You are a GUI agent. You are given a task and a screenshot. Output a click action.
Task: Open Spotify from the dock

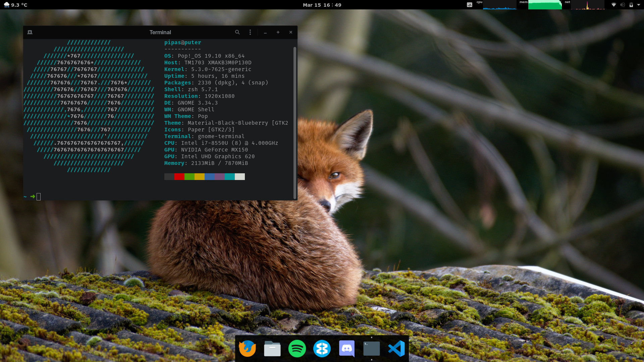click(297, 349)
